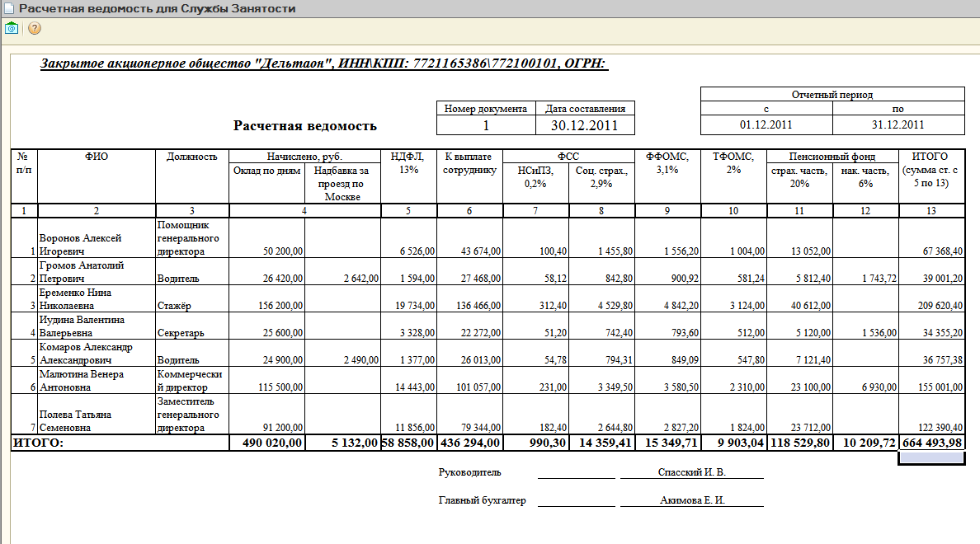Select the document number cell '1'
This screenshot has width=980, height=544.
click(x=486, y=125)
